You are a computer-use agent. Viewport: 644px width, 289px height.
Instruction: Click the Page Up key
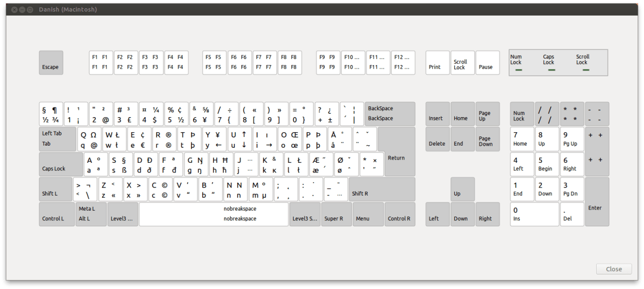point(488,114)
